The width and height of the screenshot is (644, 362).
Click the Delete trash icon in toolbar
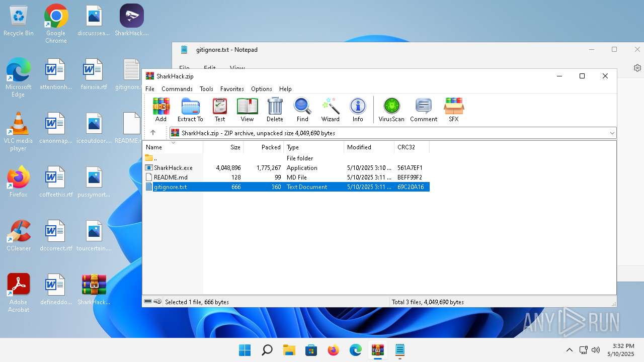(x=275, y=110)
